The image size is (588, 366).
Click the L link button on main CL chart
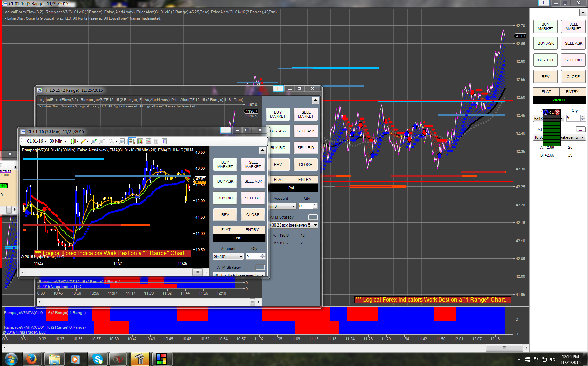(x=544, y=3)
